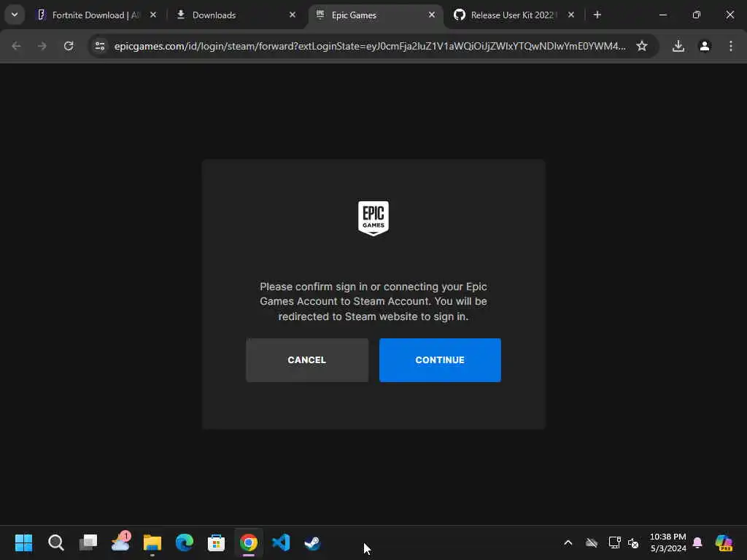Viewport: 747px width, 560px height.
Task: Open Steam from taskbar
Action: pyautogui.click(x=312, y=542)
